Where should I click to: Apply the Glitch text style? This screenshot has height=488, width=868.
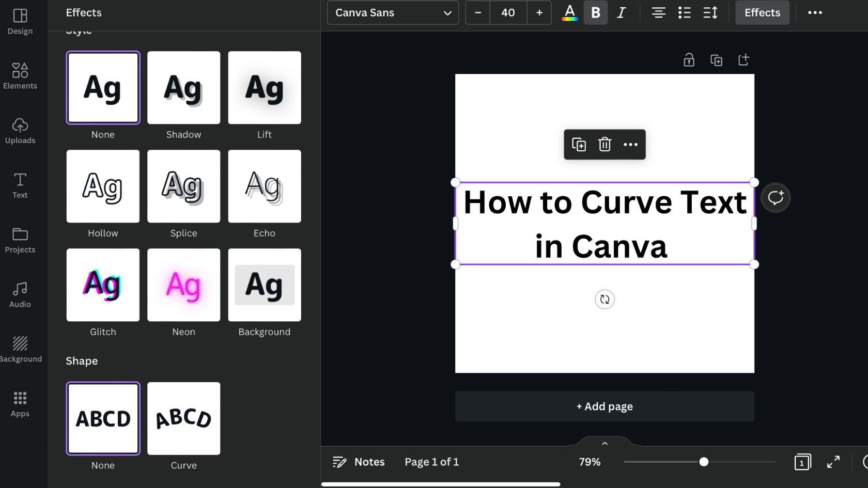103,285
